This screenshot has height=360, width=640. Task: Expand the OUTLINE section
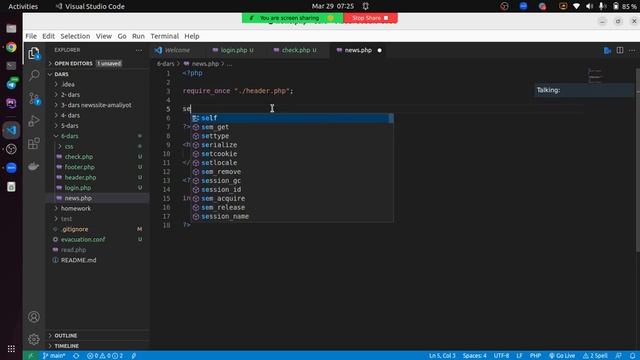(x=65, y=336)
